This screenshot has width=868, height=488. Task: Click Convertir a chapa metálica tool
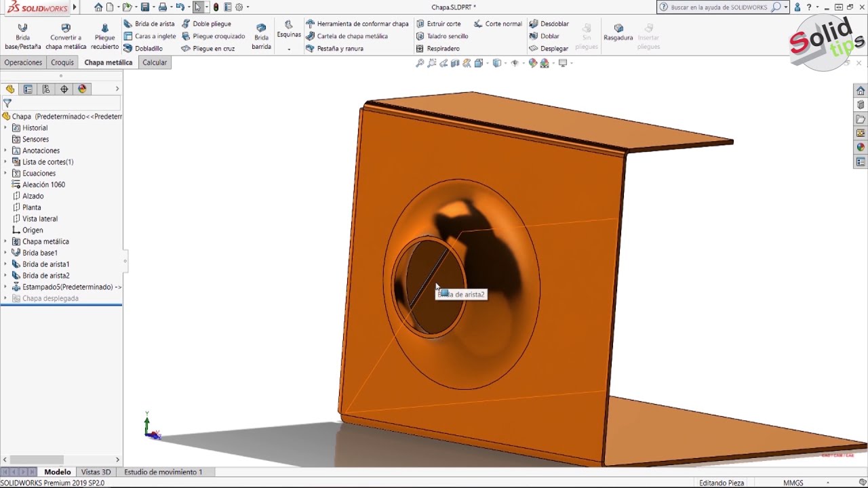pos(66,37)
